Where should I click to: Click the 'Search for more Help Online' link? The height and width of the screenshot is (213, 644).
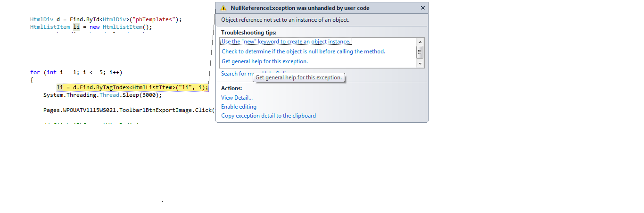pyautogui.click(x=237, y=74)
